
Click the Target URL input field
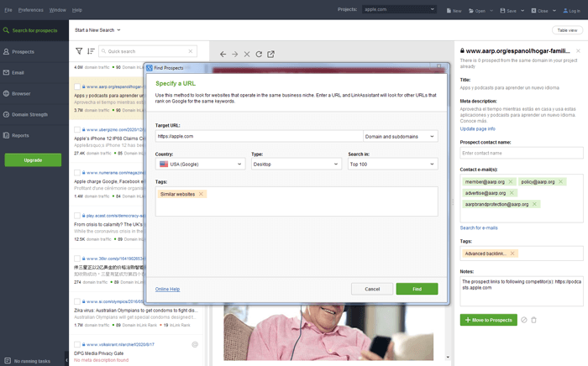click(x=259, y=136)
